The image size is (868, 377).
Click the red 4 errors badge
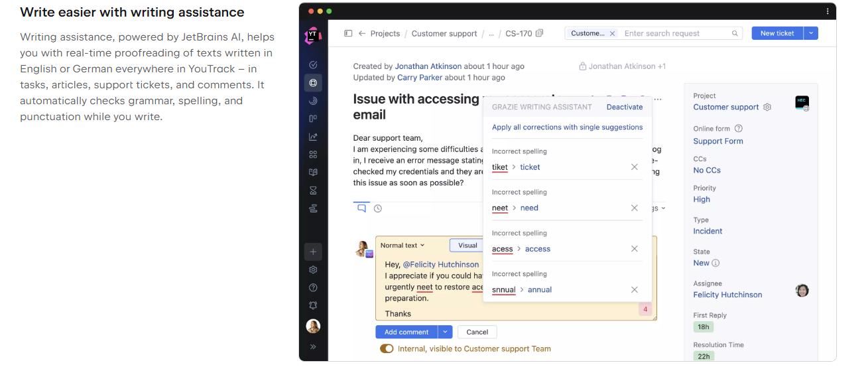(x=646, y=309)
